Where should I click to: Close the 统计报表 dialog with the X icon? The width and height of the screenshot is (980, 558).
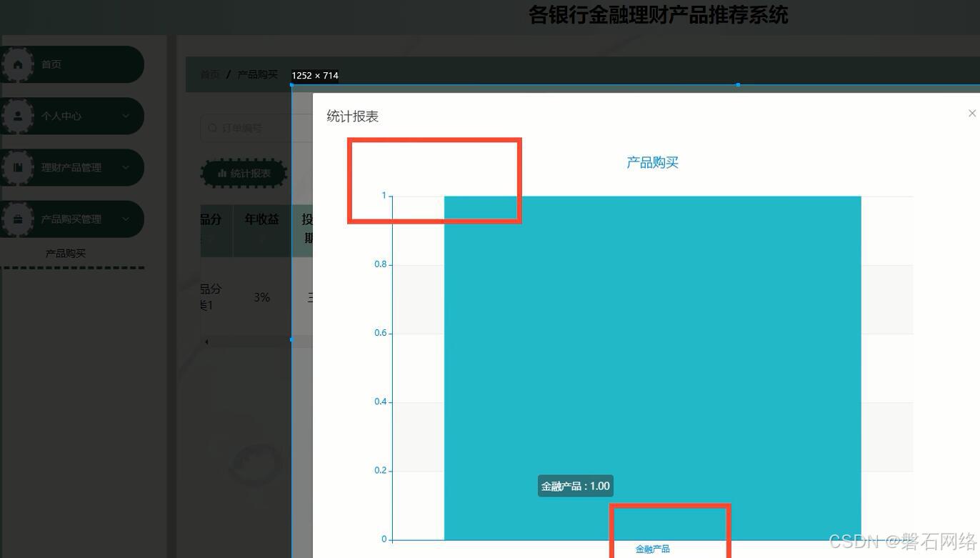click(971, 113)
